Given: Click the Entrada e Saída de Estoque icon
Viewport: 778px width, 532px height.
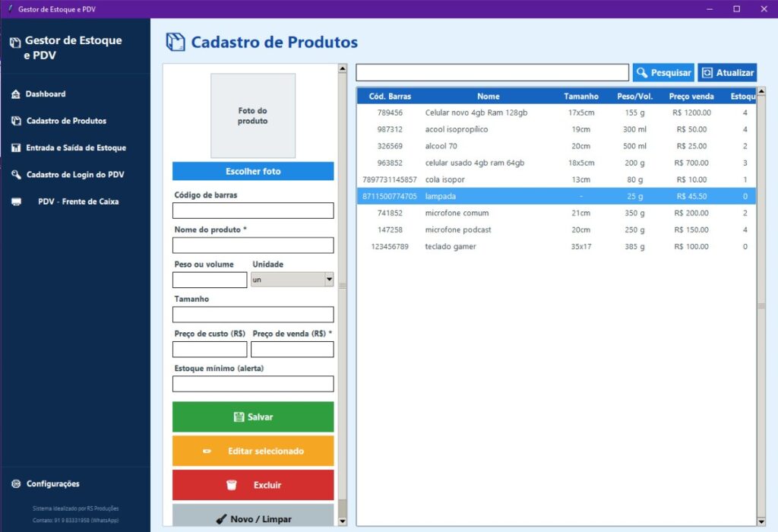Looking at the screenshot, I should (16, 148).
